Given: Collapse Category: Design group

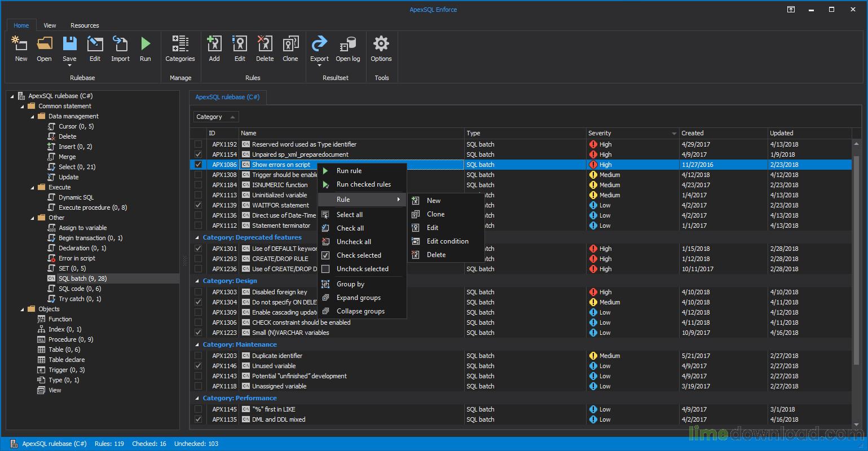Looking at the screenshot, I should [x=197, y=281].
